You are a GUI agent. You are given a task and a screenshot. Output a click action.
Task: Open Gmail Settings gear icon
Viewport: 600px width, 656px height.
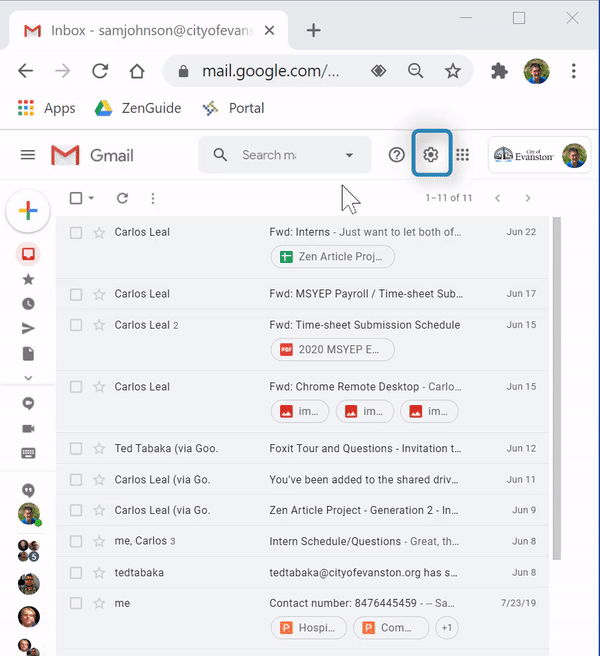(x=431, y=155)
